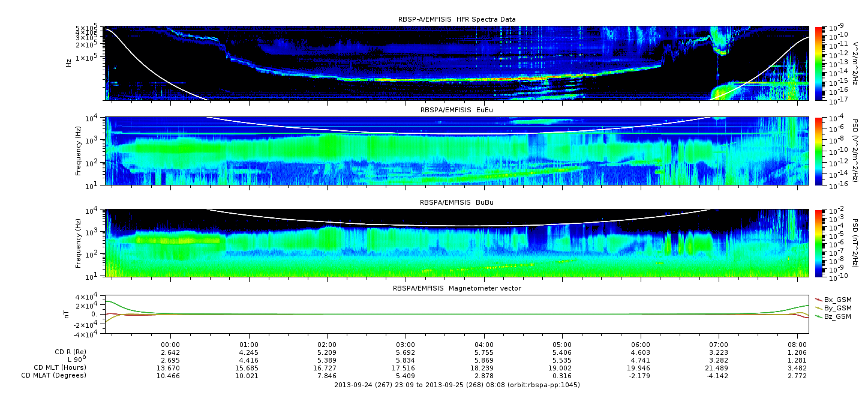Click the CD R (Re) row label
The width and height of the screenshot is (868, 395).
[x=68, y=352]
